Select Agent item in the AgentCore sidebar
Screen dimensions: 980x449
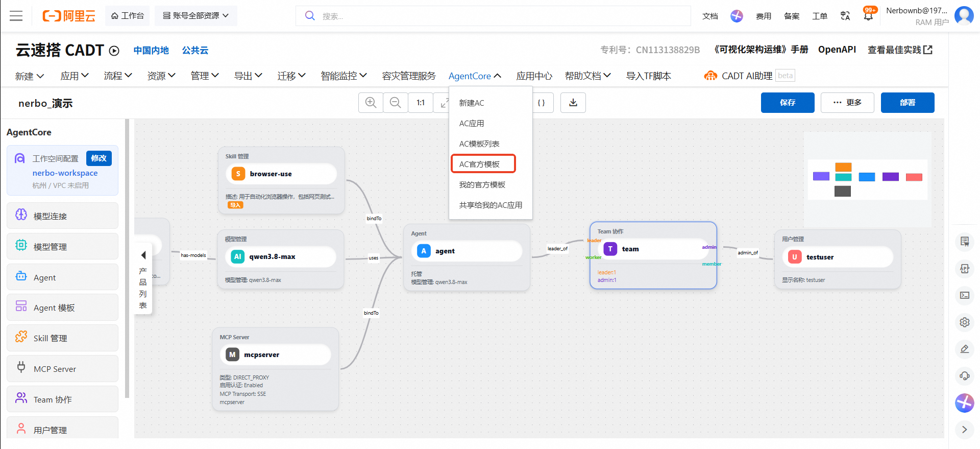(62, 277)
